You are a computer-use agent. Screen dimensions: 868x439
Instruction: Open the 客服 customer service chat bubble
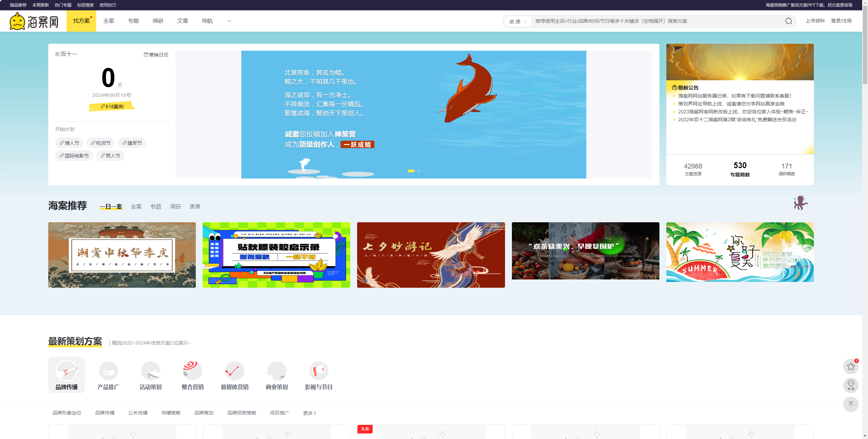851,386
